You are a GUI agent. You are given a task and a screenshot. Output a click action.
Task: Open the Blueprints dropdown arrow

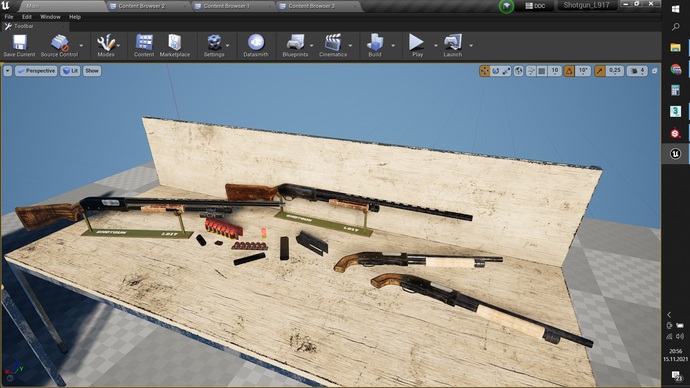(x=312, y=45)
